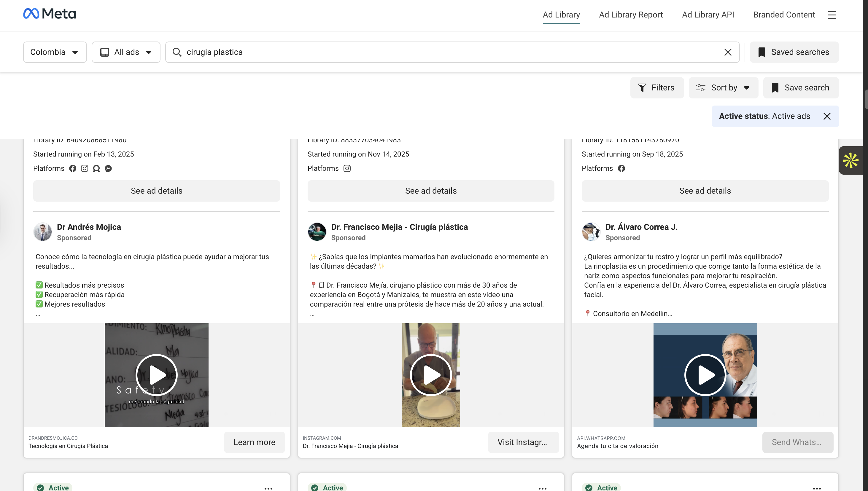Click the Messenger platform icon on first ad
This screenshot has width=868, height=491.
108,169
